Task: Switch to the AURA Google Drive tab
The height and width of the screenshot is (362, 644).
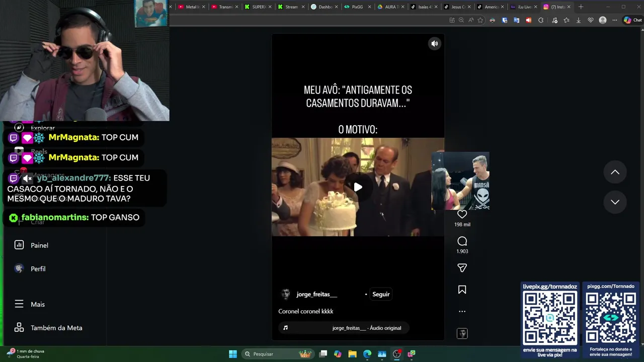Action: [391, 7]
